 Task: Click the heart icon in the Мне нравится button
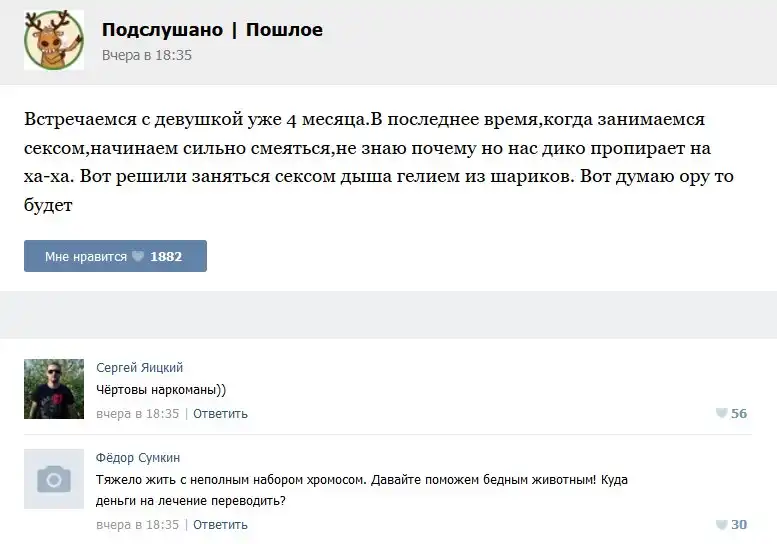[138, 257]
